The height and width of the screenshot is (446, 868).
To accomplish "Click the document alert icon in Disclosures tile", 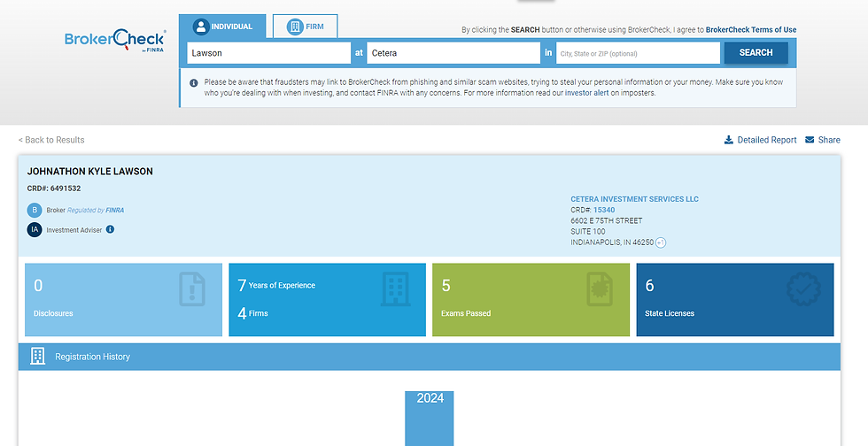I will (x=192, y=288).
